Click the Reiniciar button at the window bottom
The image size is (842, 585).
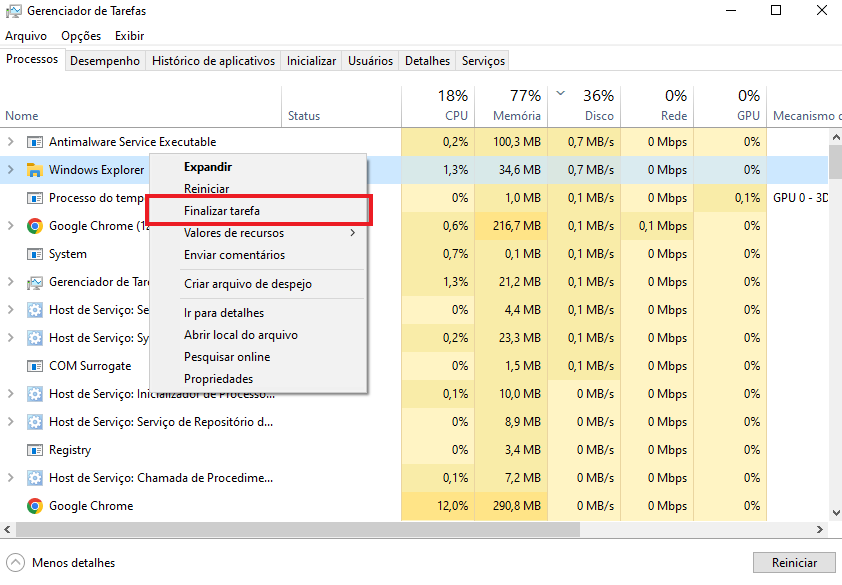tap(794, 563)
